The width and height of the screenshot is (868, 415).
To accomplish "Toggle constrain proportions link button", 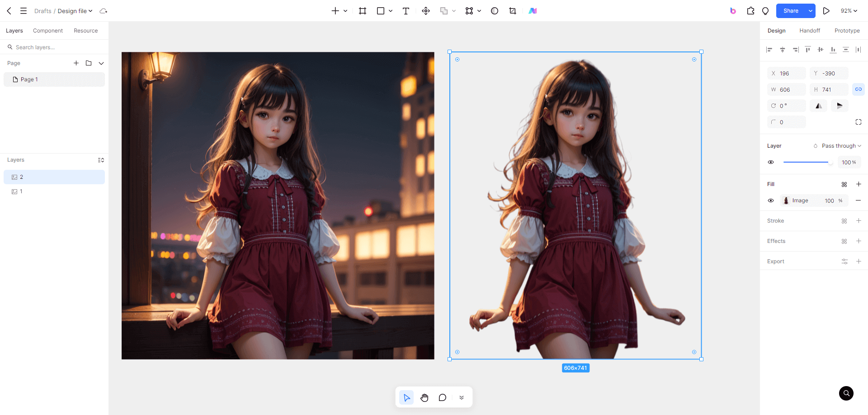I will [858, 89].
